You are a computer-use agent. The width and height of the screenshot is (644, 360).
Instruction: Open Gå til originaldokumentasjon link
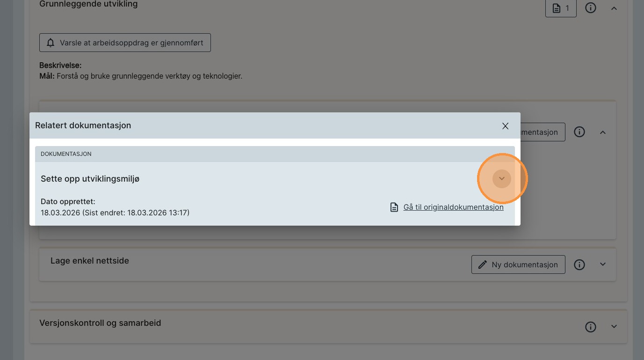[453, 207]
